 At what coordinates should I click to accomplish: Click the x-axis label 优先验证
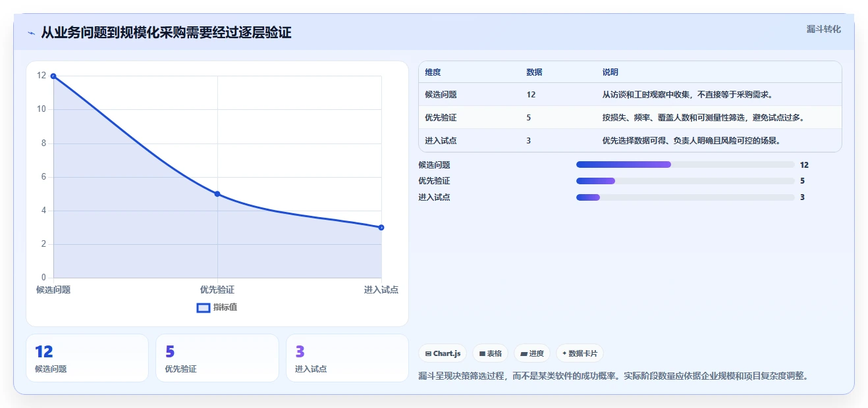217,290
